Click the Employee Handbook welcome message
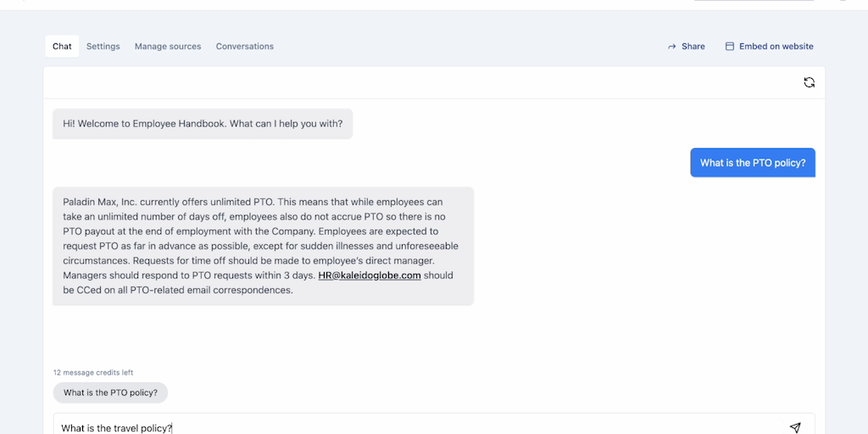Viewport: 868px width, 434px height. pyautogui.click(x=203, y=124)
